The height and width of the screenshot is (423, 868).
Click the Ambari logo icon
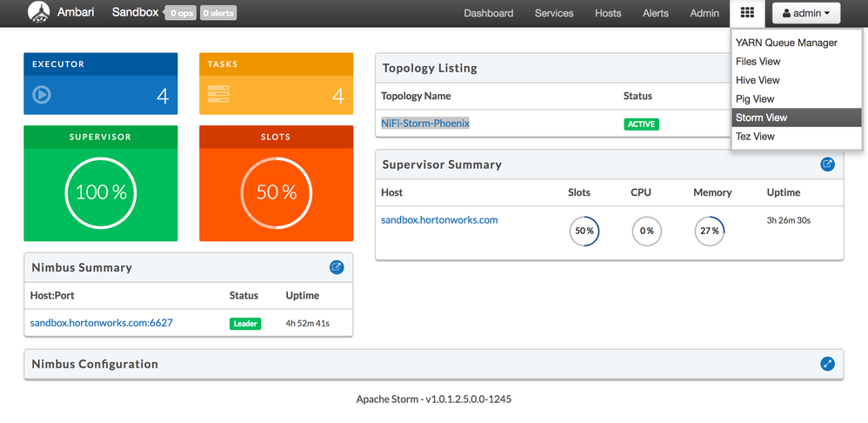38,13
